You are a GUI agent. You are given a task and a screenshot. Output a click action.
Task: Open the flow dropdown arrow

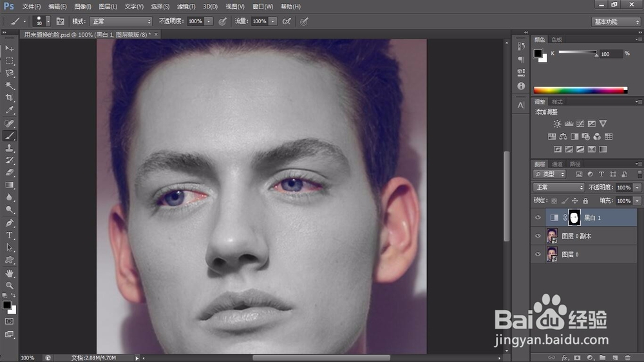click(272, 21)
